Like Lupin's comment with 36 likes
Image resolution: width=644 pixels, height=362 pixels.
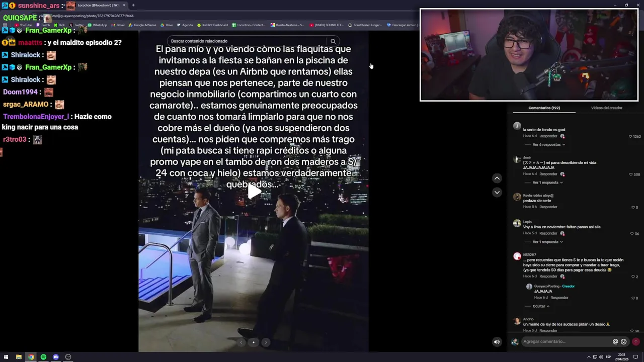pos(632,234)
